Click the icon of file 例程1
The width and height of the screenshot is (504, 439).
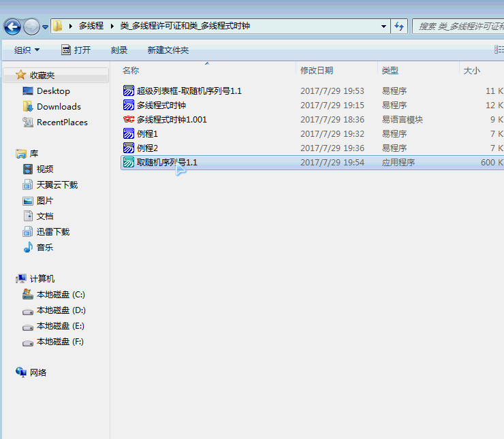pos(129,133)
